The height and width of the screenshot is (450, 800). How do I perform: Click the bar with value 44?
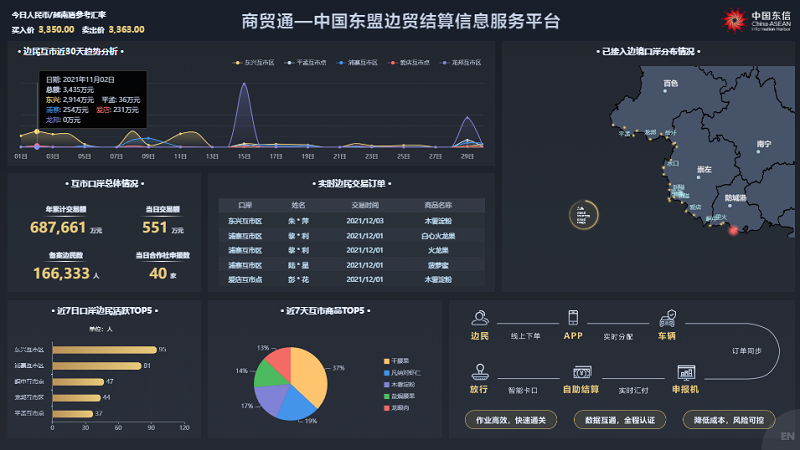[77, 397]
